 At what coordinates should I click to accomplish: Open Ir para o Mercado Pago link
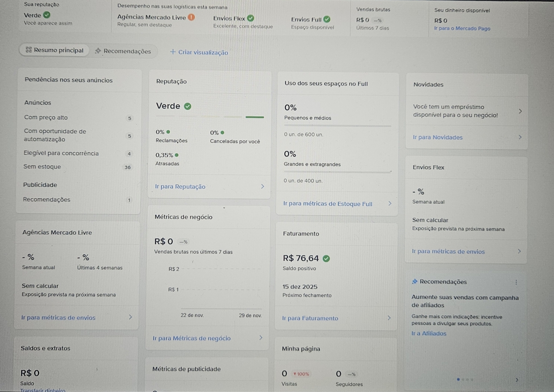pos(463,28)
